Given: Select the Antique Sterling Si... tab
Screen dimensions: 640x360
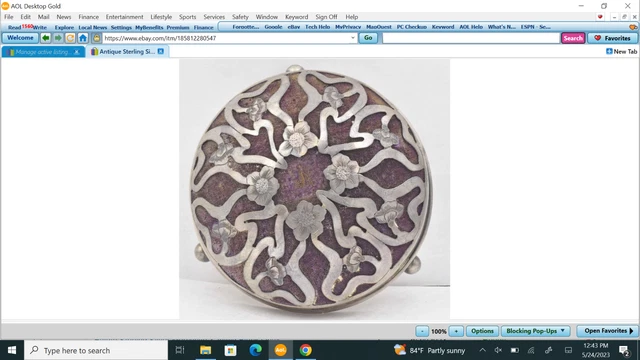Looking at the screenshot, I should tap(127, 51).
